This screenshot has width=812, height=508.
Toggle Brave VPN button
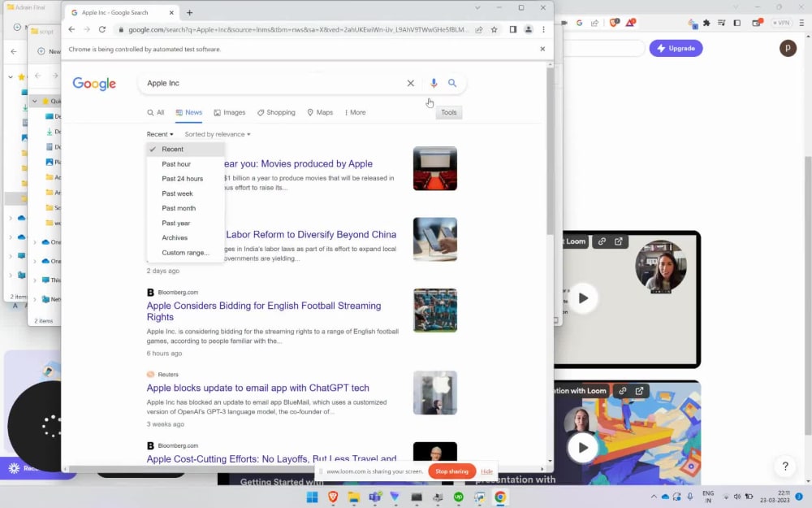tap(781, 23)
